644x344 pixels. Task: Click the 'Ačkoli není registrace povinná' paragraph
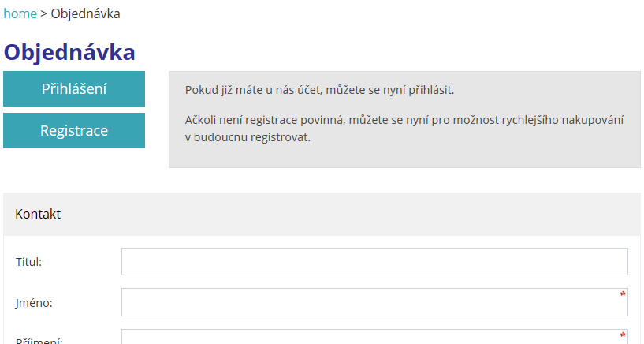[404, 129]
